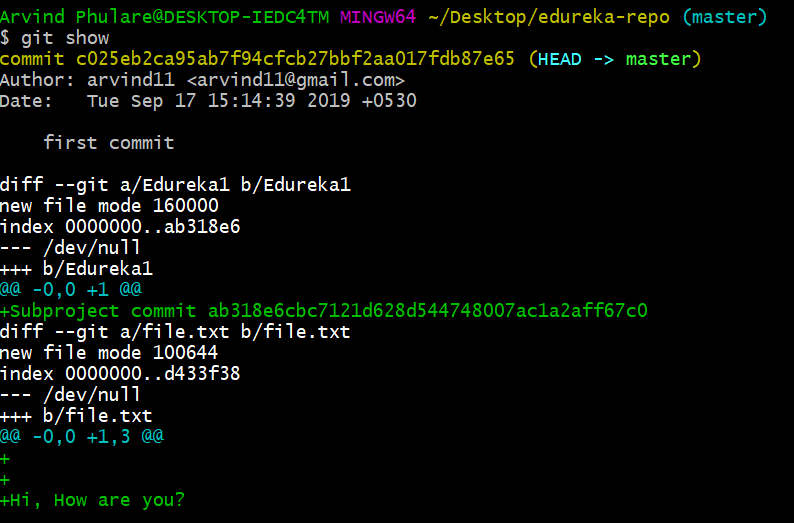
Task: Click the "diff --git a/Edureka1 b/Edureka1" line
Action: [175, 185]
